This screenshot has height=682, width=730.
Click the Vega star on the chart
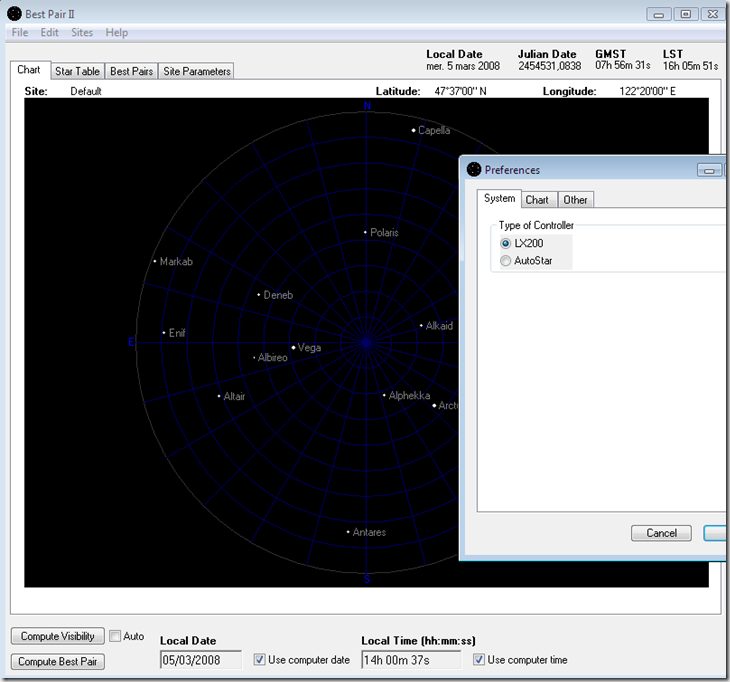click(x=293, y=347)
